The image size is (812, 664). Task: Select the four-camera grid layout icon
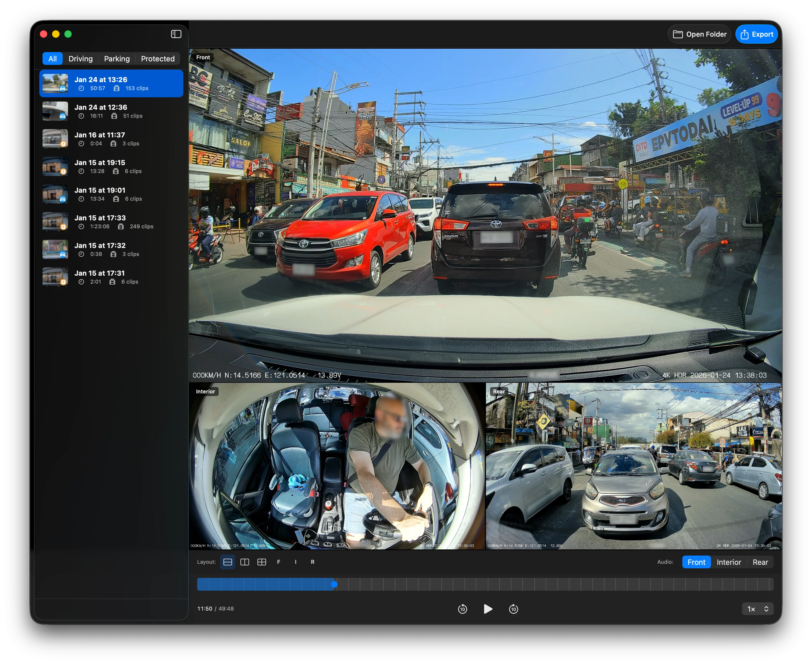pos(262,562)
